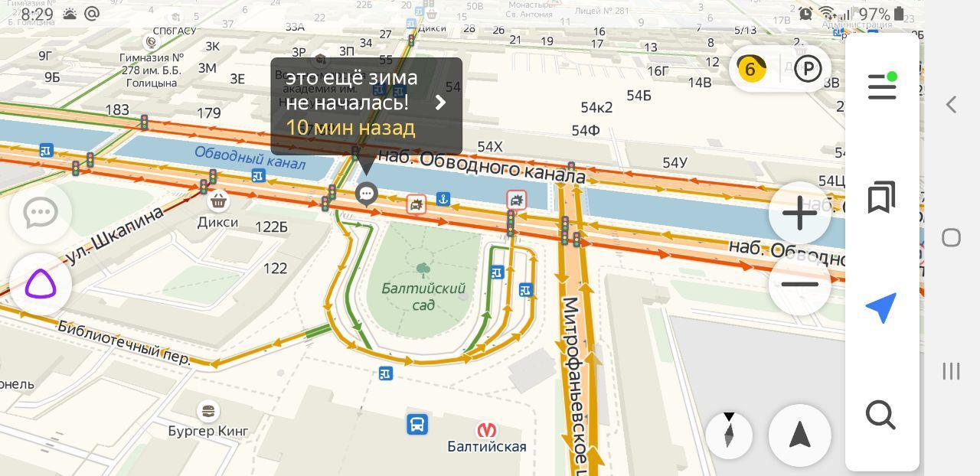980x476 pixels.
Task: Tap the Бургер Кинг place marker
Action: click(x=207, y=411)
